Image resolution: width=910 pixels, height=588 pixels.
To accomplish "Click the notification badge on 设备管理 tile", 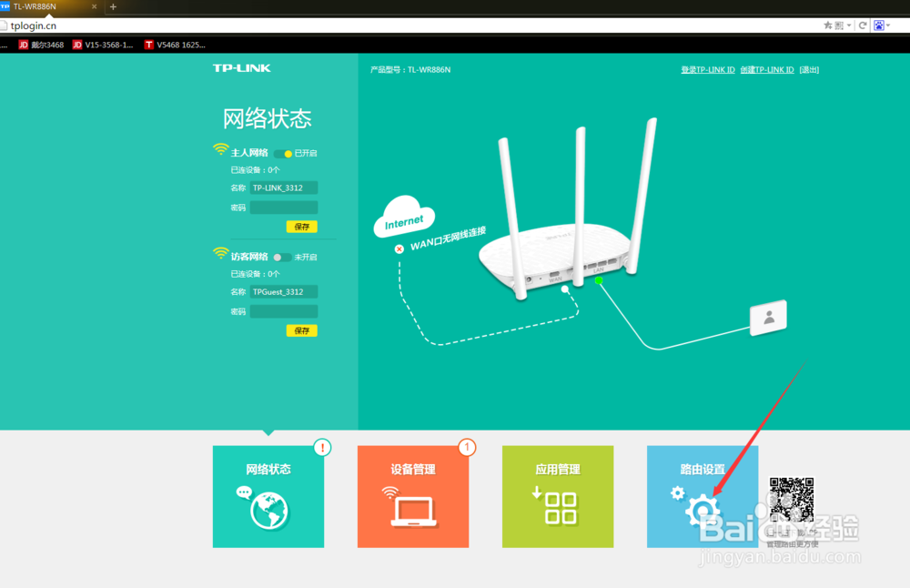I will 467,447.
